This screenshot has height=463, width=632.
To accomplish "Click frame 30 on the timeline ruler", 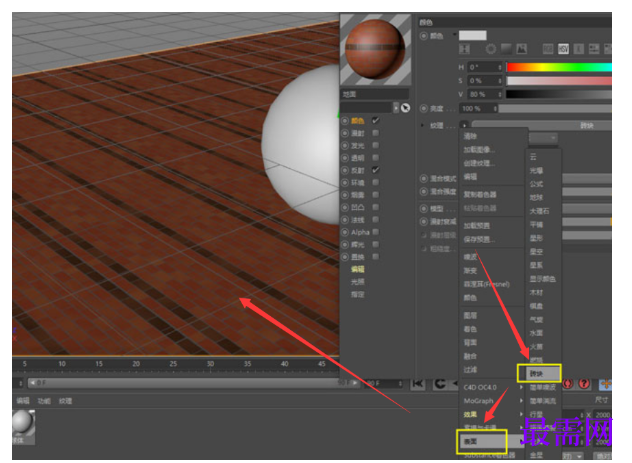I will click(x=210, y=363).
